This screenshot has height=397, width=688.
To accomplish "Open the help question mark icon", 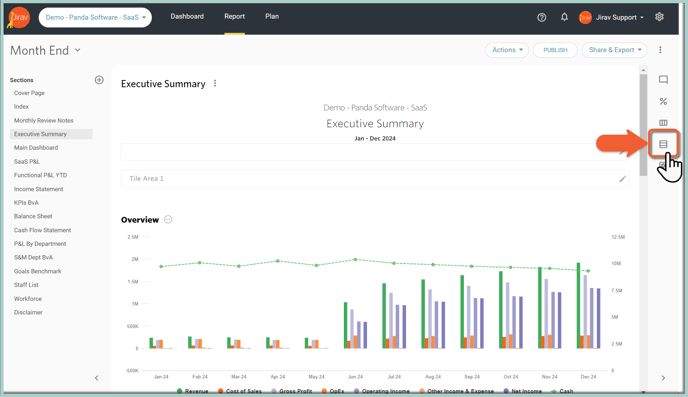I will point(541,18).
